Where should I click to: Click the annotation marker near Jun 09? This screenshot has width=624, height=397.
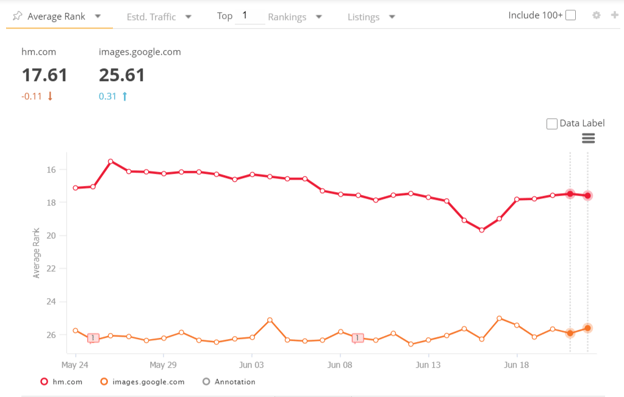click(357, 338)
